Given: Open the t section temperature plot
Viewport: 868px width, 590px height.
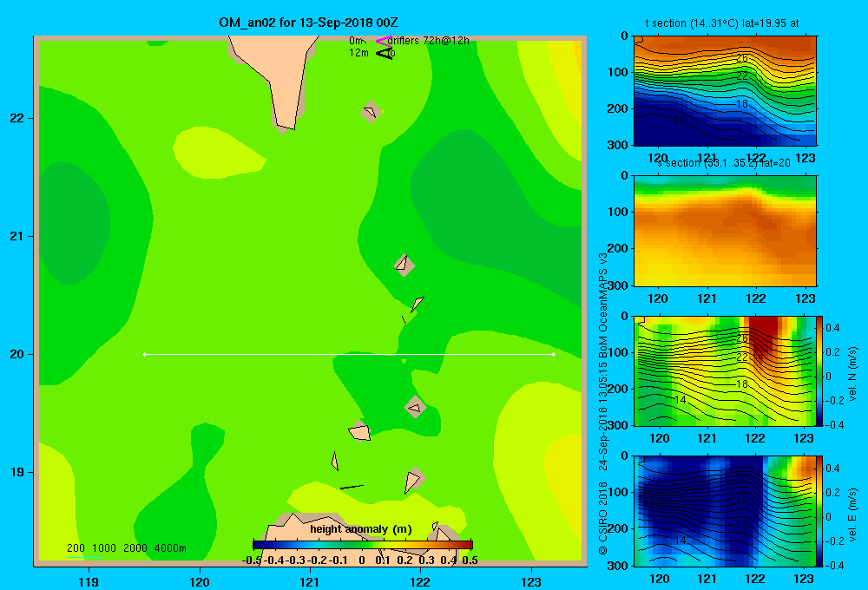Looking at the screenshot, I should pos(725,91).
